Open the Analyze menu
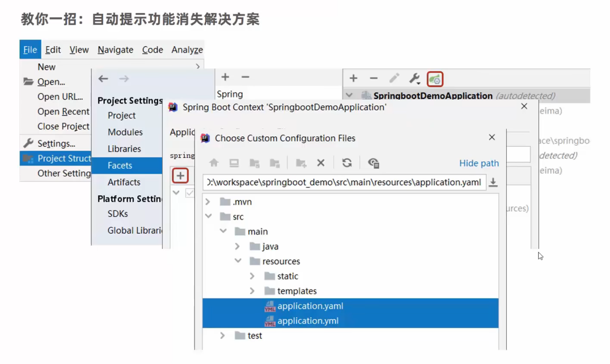 (187, 50)
